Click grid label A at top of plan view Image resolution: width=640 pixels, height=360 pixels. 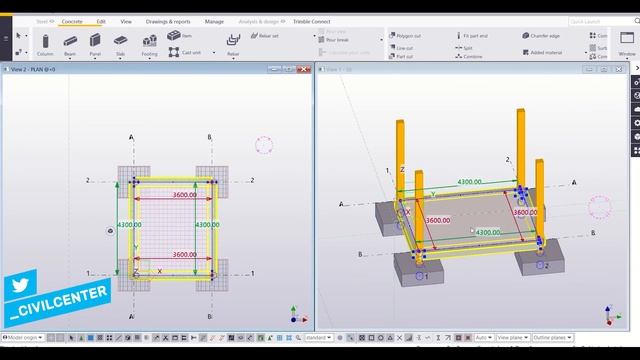point(131,137)
